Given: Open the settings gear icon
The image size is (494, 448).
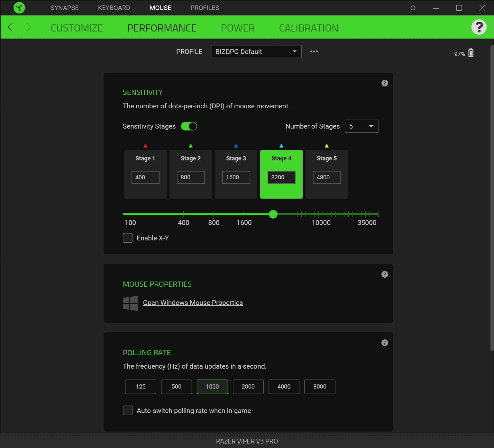Looking at the screenshot, I should (x=413, y=8).
